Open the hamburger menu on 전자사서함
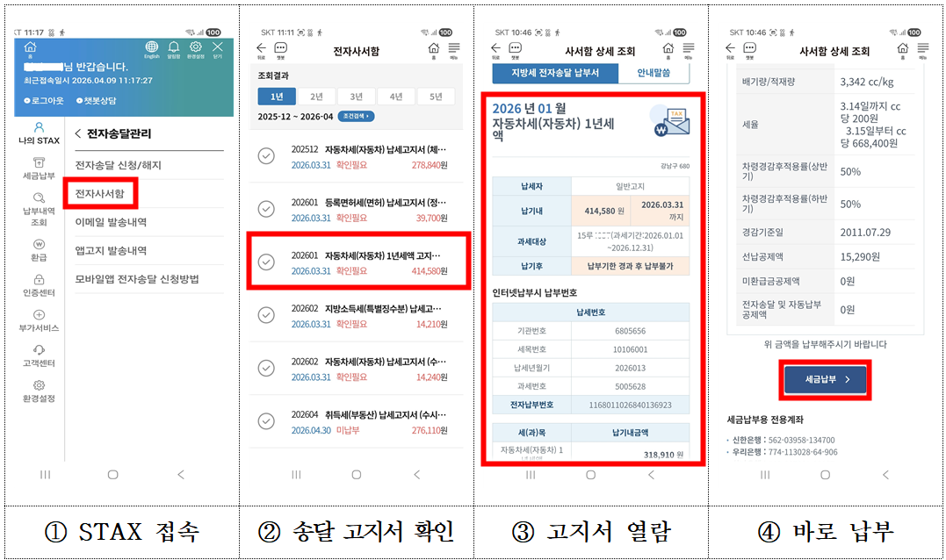Viewport: 946px width, 560px height. tap(454, 48)
